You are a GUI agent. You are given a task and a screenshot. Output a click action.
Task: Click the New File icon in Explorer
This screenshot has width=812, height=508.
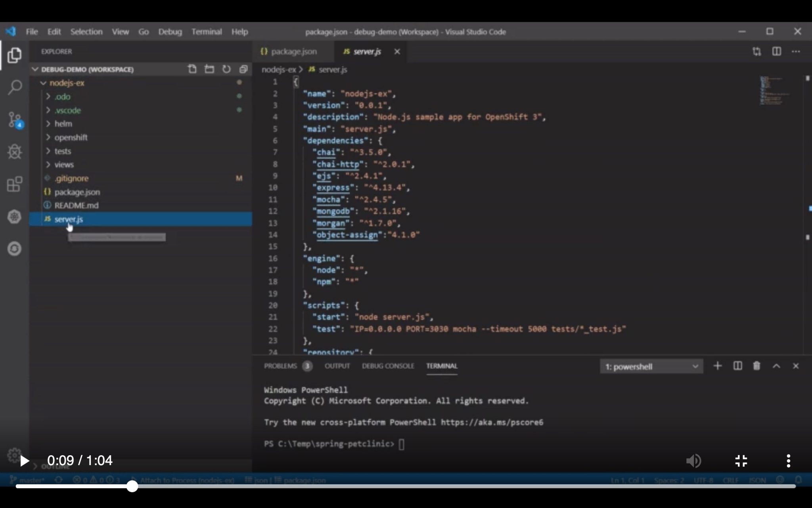pyautogui.click(x=192, y=69)
